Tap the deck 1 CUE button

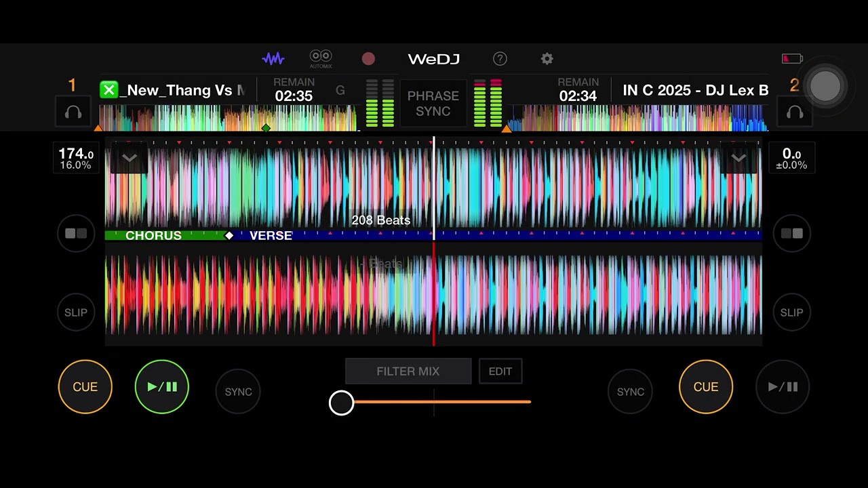85,386
